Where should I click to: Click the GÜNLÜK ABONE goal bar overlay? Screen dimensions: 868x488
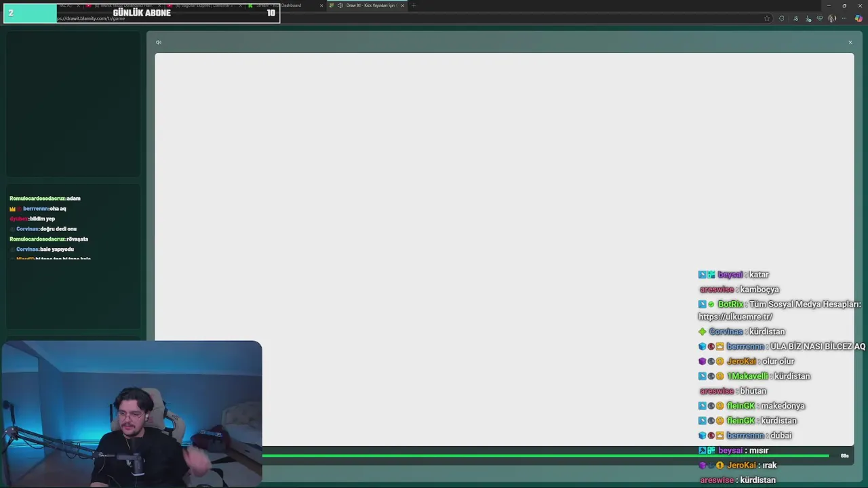[x=141, y=13]
